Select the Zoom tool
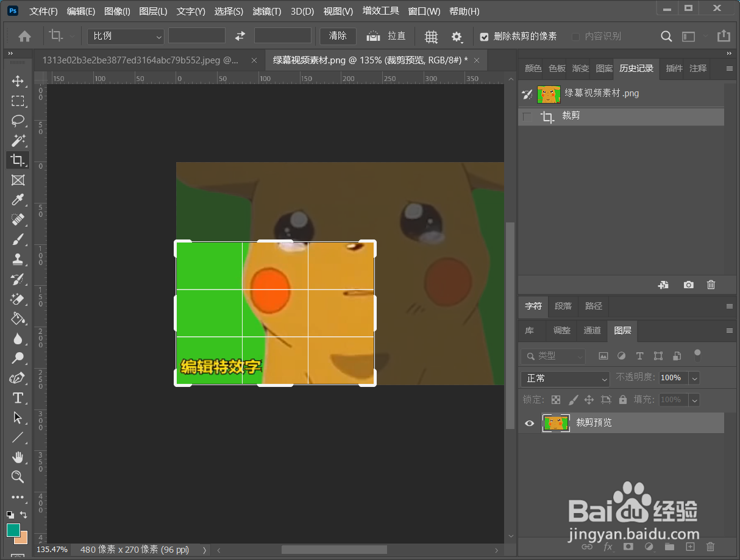 pos(18,477)
